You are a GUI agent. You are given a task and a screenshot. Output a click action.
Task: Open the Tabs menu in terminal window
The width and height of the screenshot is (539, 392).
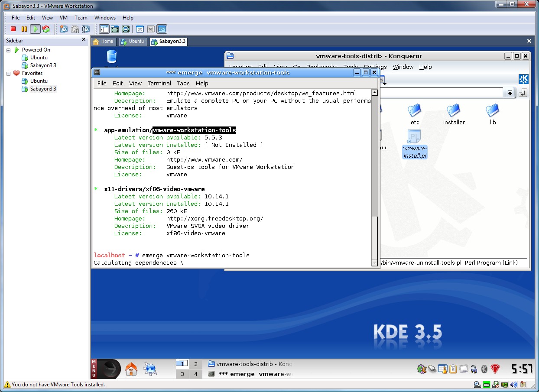point(183,84)
